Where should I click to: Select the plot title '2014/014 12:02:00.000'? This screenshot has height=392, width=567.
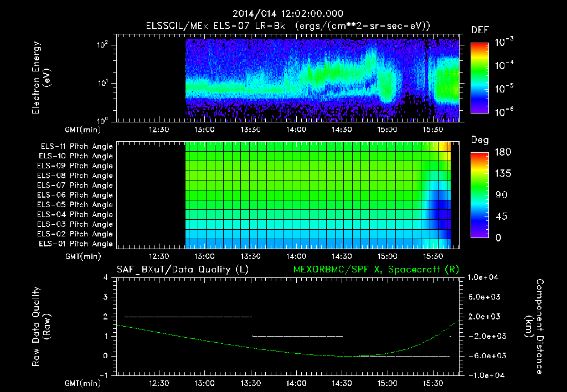(x=287, y=14)
